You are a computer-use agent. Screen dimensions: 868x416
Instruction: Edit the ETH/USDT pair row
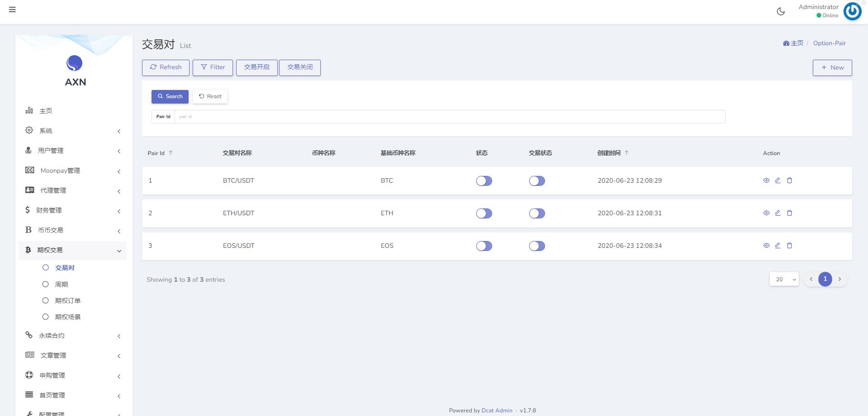coord(778,213)
